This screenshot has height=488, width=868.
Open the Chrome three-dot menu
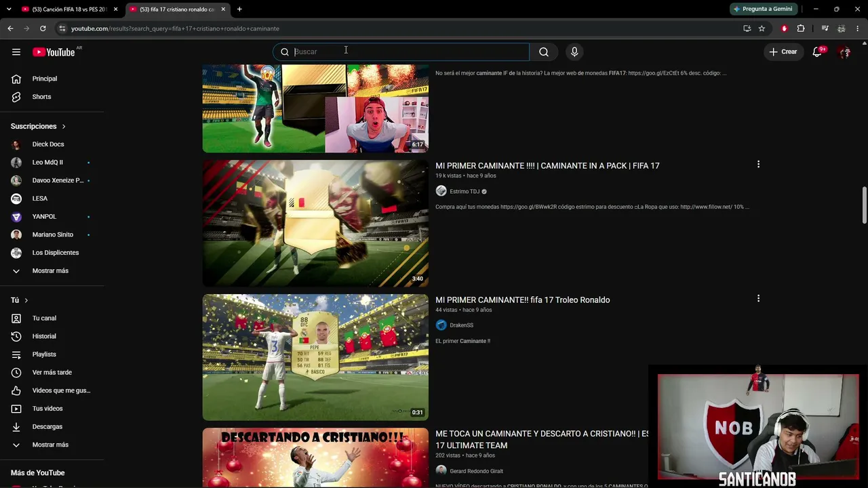point(858,28)
